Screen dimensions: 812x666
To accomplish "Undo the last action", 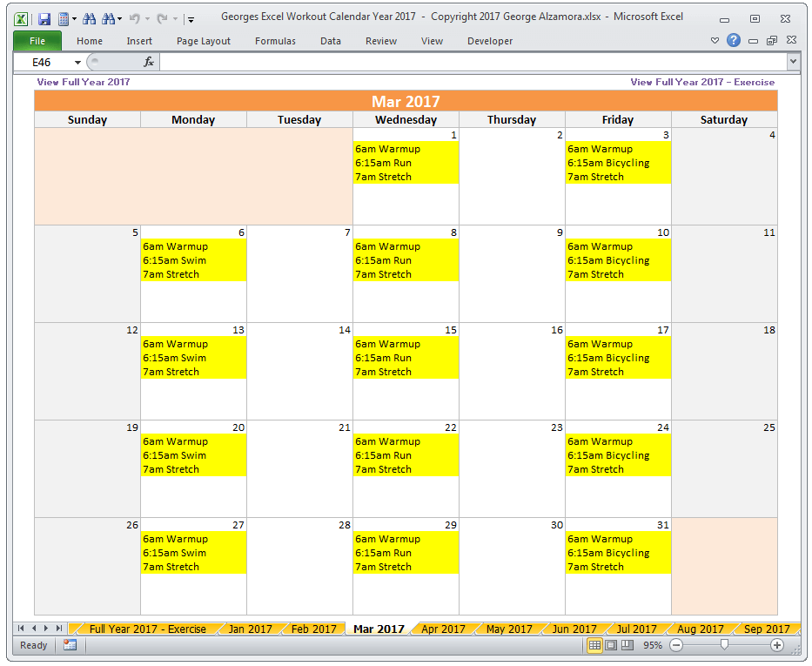I will [135, 19].
